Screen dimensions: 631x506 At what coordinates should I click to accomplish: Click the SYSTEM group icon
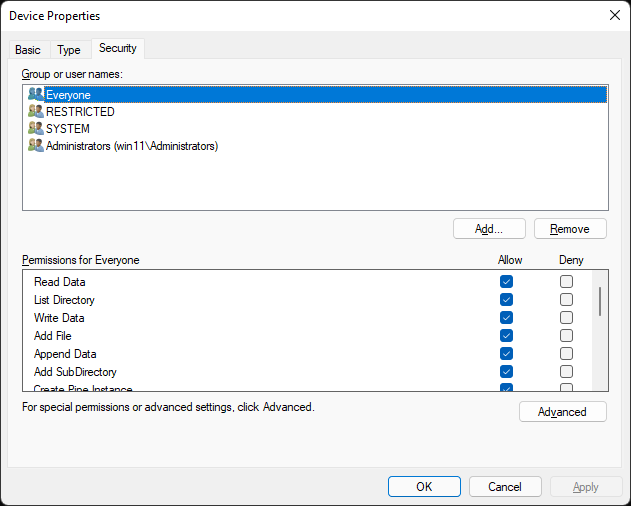click(x=36, y=128)
